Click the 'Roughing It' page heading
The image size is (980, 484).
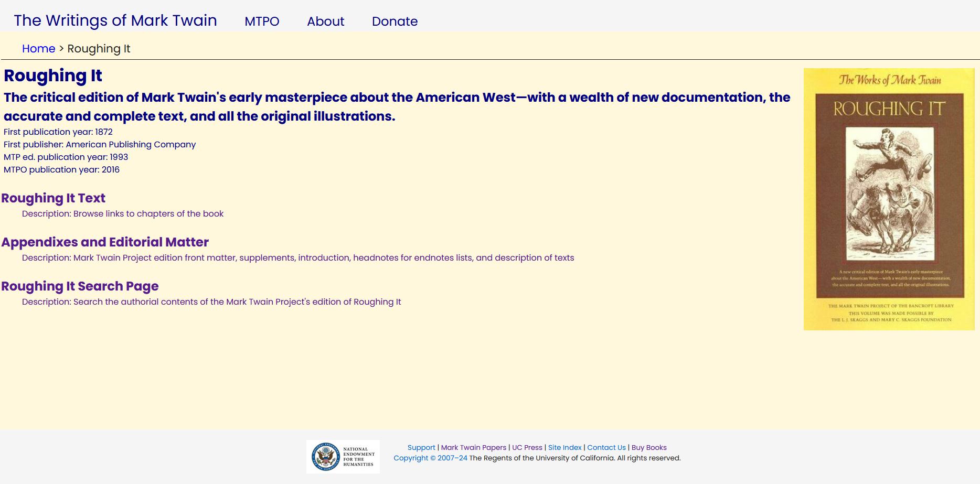(x=53, y=76)
